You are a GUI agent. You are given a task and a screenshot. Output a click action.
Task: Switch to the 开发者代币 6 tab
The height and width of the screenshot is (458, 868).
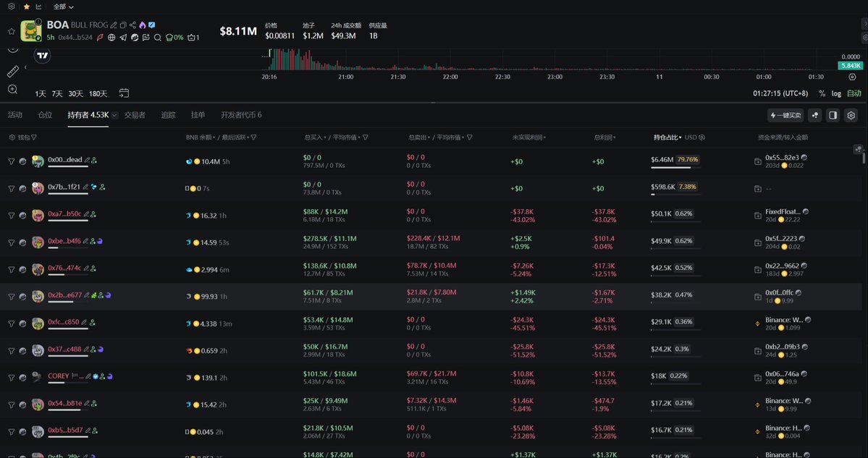click(x=241, y=115)
